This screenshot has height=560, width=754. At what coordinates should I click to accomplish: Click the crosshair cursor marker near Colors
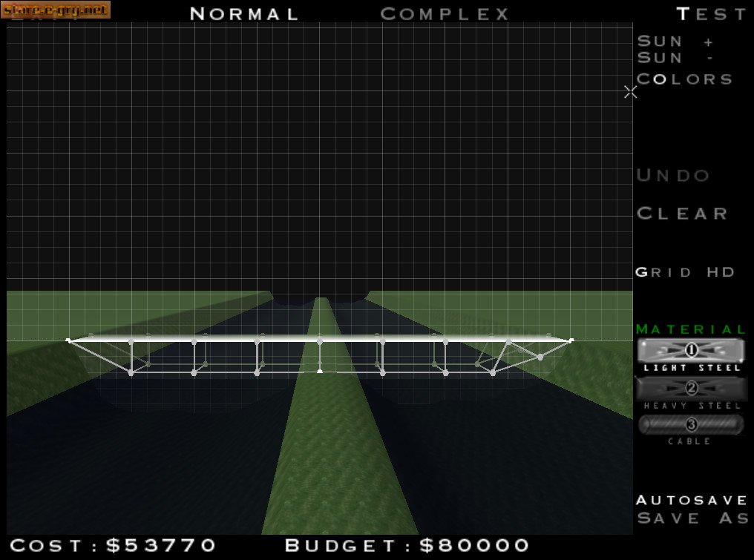[630, 92]
